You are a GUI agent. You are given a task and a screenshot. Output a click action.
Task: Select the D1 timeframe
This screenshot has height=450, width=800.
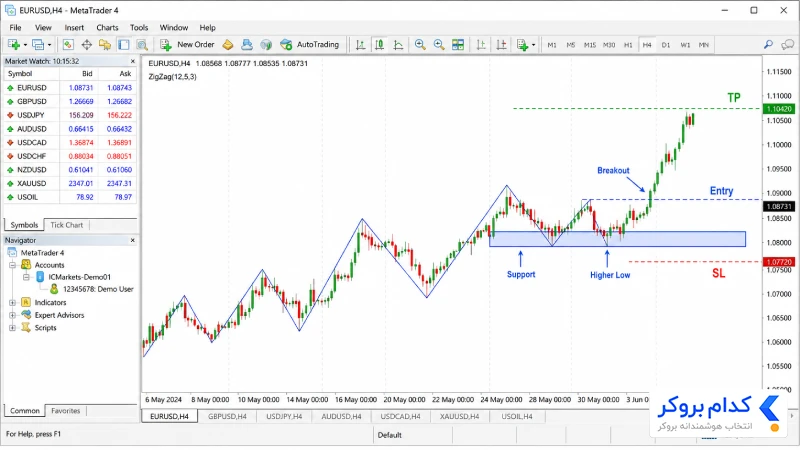point(666,45)
